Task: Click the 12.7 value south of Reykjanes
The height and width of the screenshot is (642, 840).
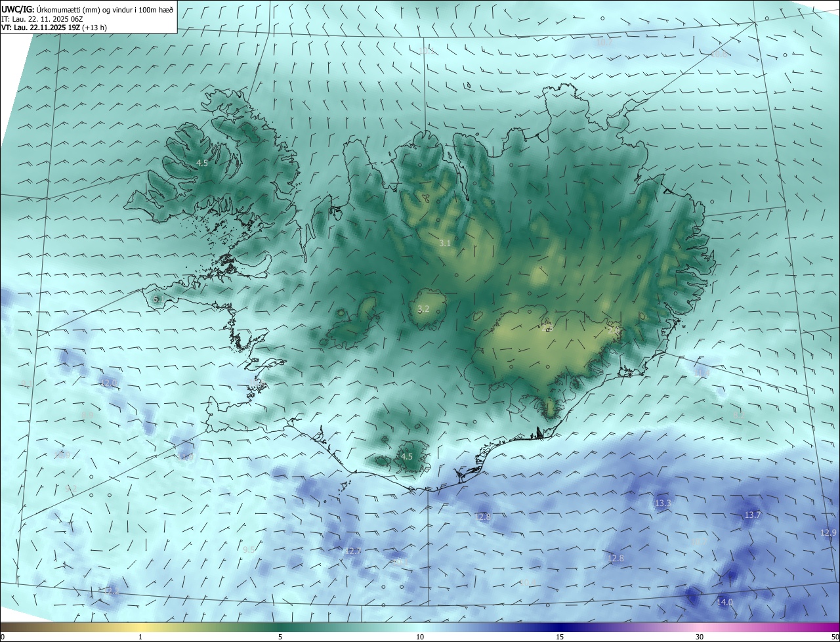Action: 353,551
